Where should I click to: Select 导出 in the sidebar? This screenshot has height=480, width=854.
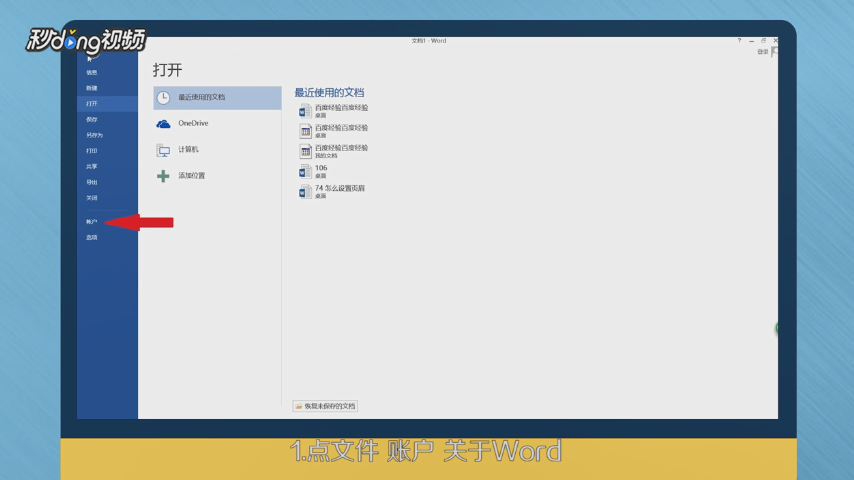click(x=92, y=183)
